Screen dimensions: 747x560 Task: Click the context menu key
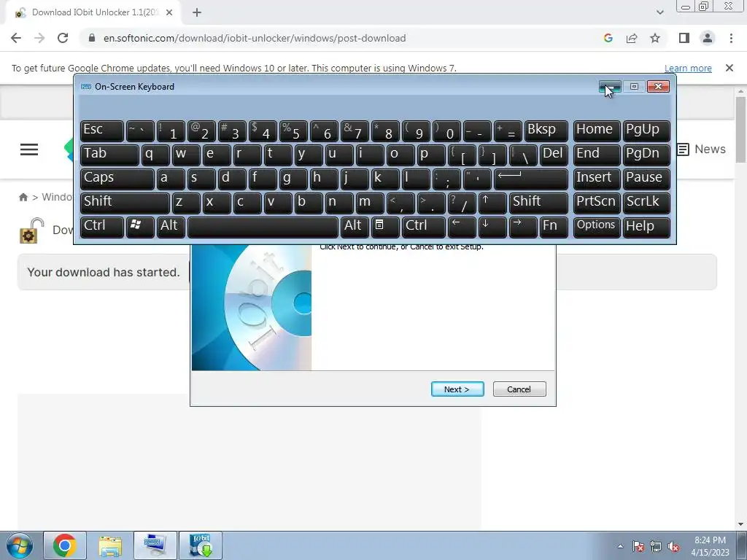pyautogui.click(x=385, y=227)
